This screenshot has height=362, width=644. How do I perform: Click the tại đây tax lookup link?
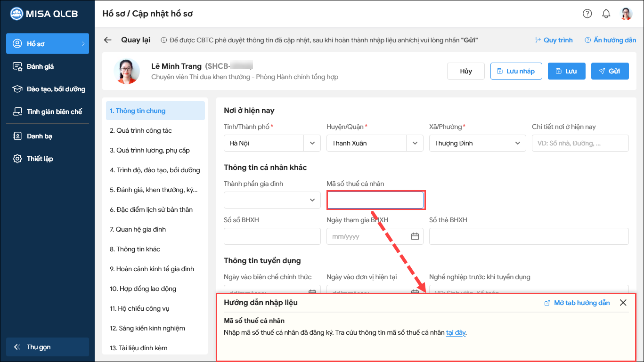(456, 332)
